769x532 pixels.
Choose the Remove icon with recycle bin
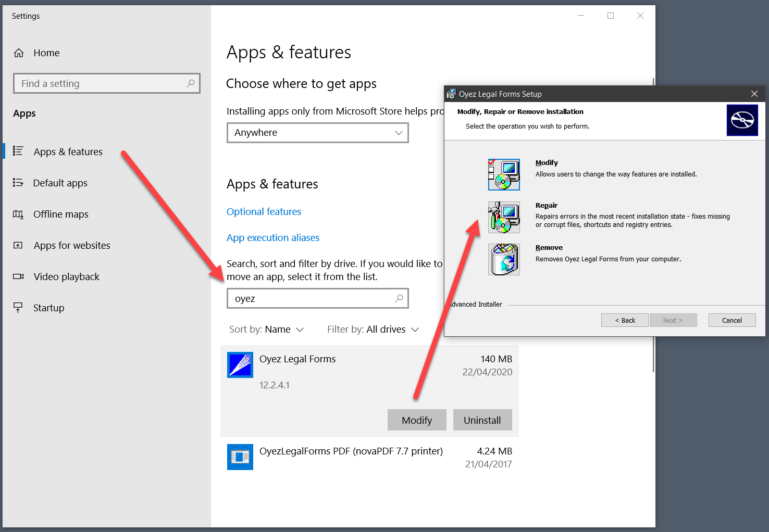[x=503, y=259]
